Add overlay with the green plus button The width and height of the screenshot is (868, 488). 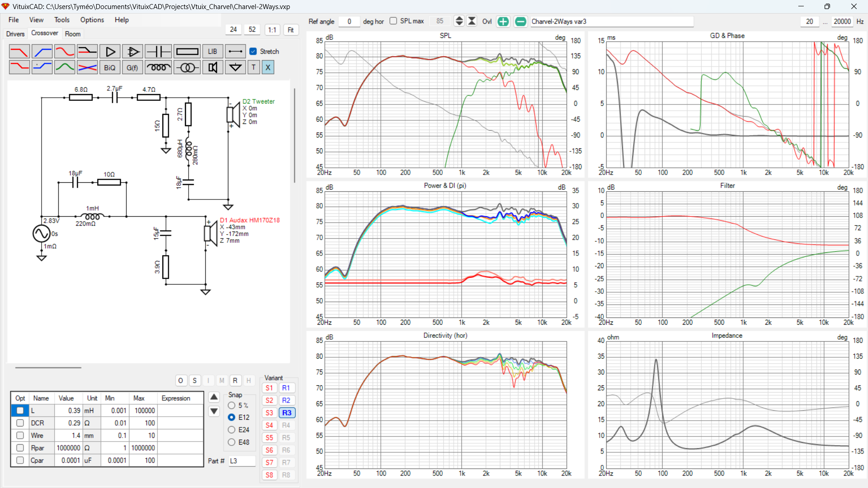click(x=503, y=21)
